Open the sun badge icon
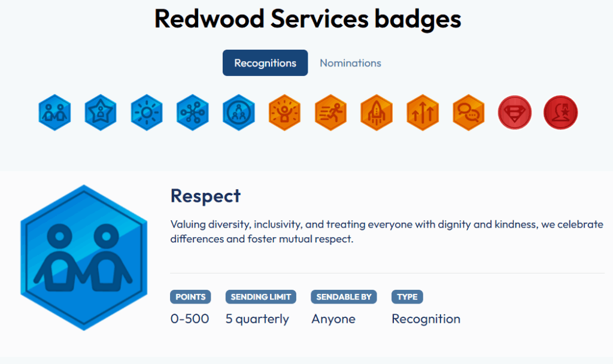This screenshot has height=364, width=613. (146, 113)
